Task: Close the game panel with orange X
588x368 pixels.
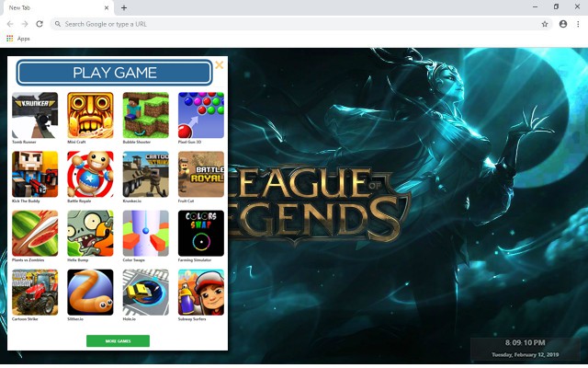Action: [220, 65]
